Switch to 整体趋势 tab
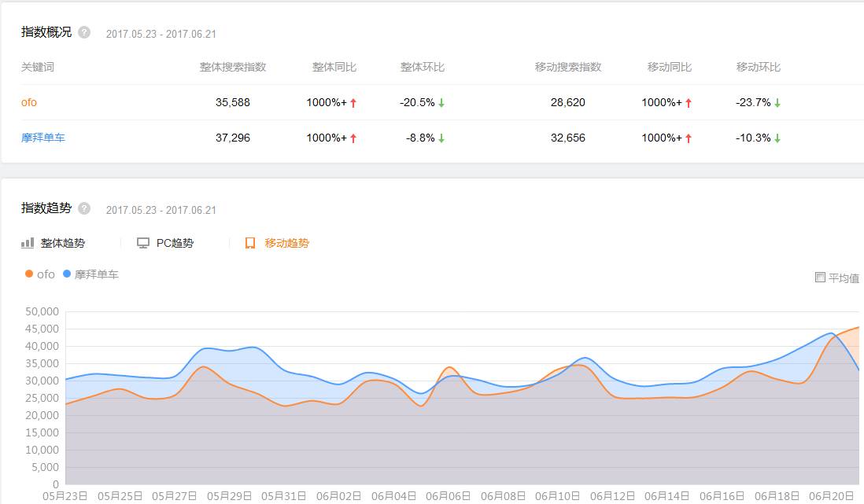The height and width of the screenshot is (504, 864). tap(63, 243)
